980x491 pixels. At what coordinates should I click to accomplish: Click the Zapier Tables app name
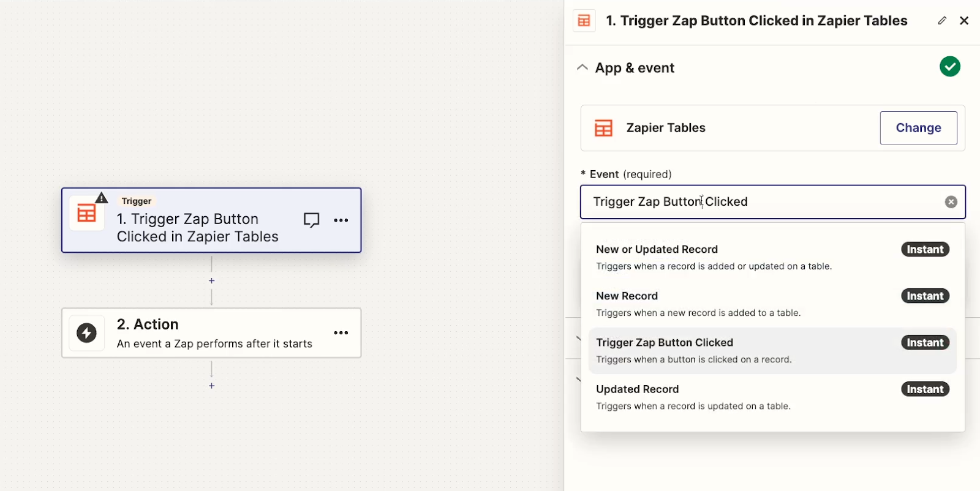point(666,128)
